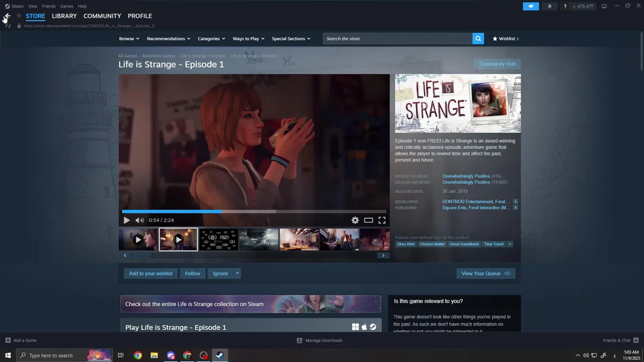Expand the publisher list plus button

pos(515,208)
